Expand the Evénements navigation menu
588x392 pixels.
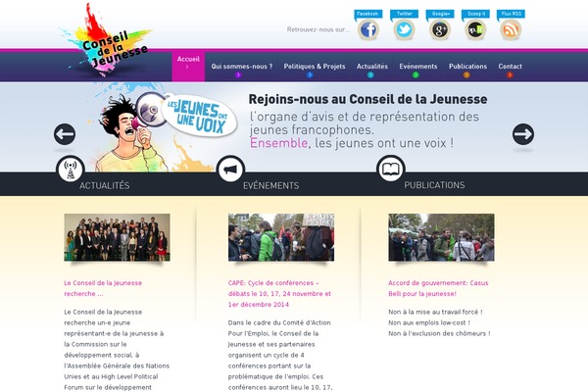pyautogui.click(x=418, y=67)
